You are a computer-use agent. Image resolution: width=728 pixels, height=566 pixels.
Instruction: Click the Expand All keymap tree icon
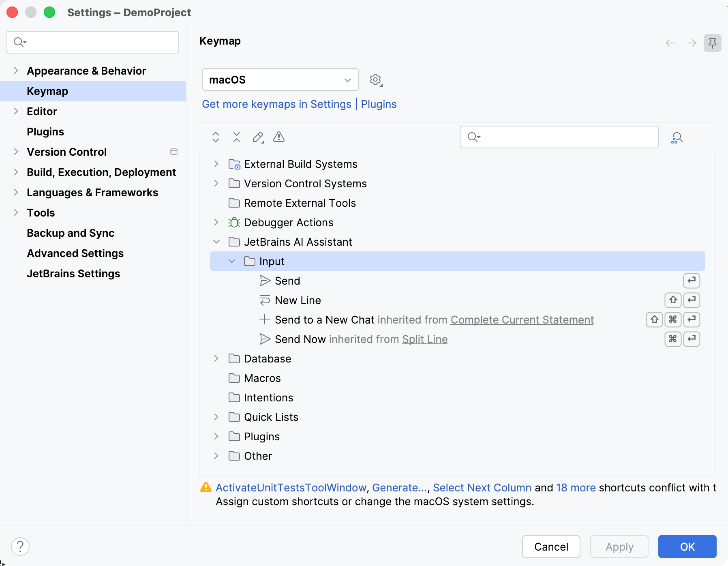tap(216, 137)
